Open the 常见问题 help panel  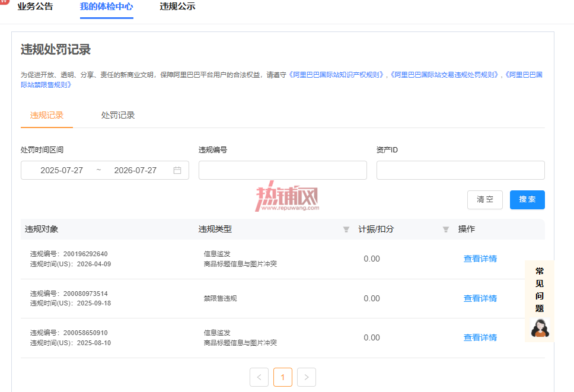(540, 289)
